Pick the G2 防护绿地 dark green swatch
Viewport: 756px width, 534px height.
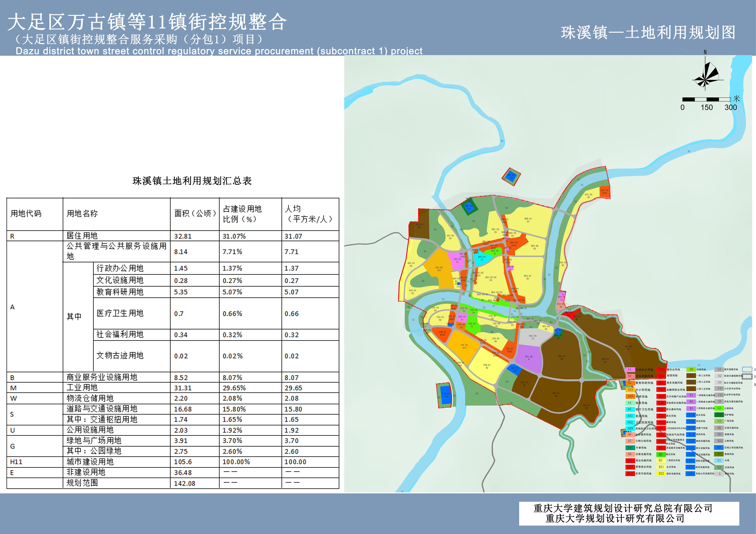pyautogui.click(x=719, y=415)
